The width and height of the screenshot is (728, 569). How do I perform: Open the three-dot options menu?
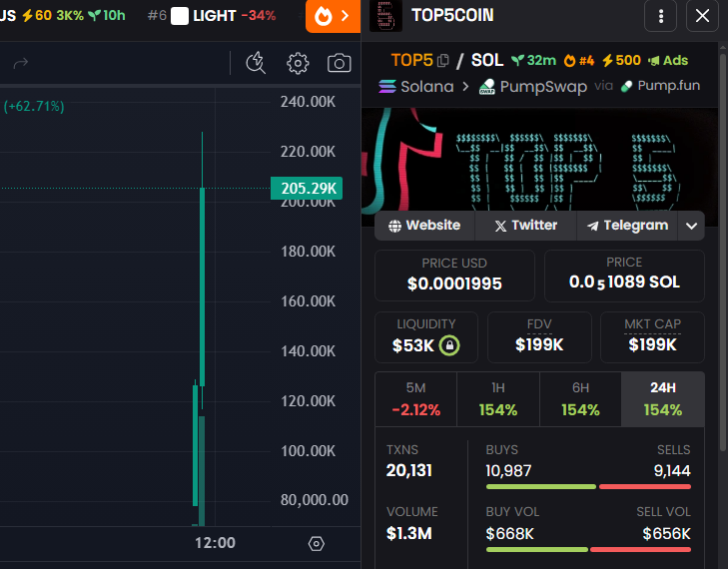[661, 16]
